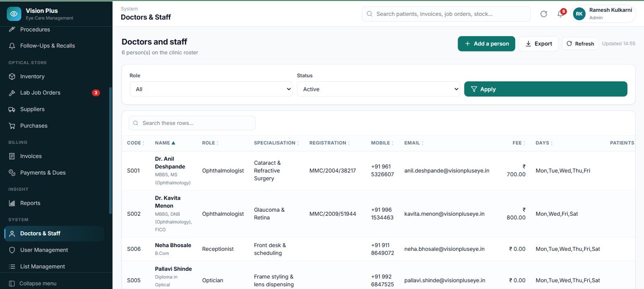Click the header reload icon
Viewport: 644px width, 289px height.
[544, 14]
